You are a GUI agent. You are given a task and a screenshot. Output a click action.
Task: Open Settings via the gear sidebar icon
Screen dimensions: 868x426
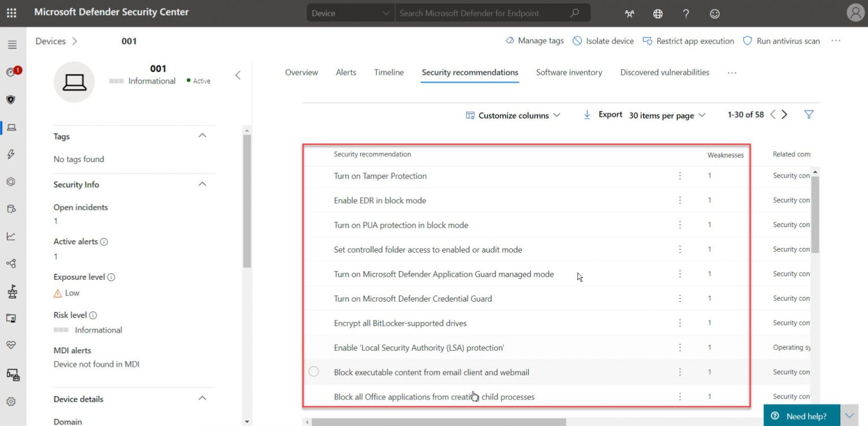pos(12,401)
